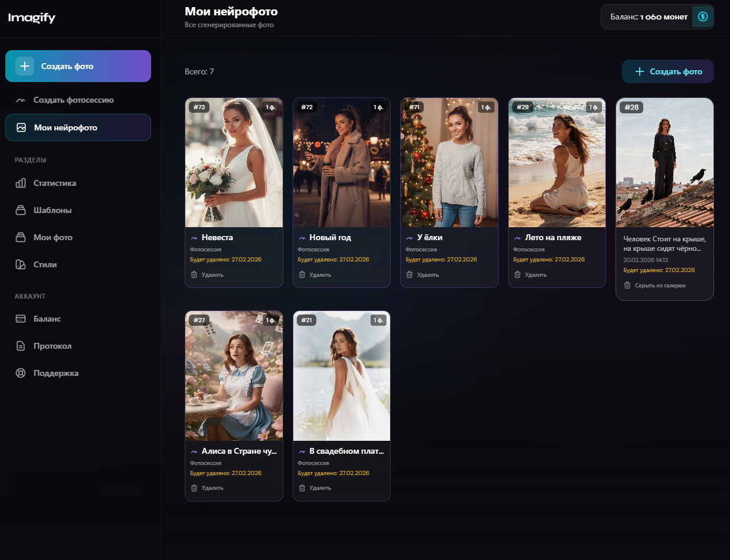Hide photo #28 from gallery
The image size is (730, 560).
pos(655,286)
